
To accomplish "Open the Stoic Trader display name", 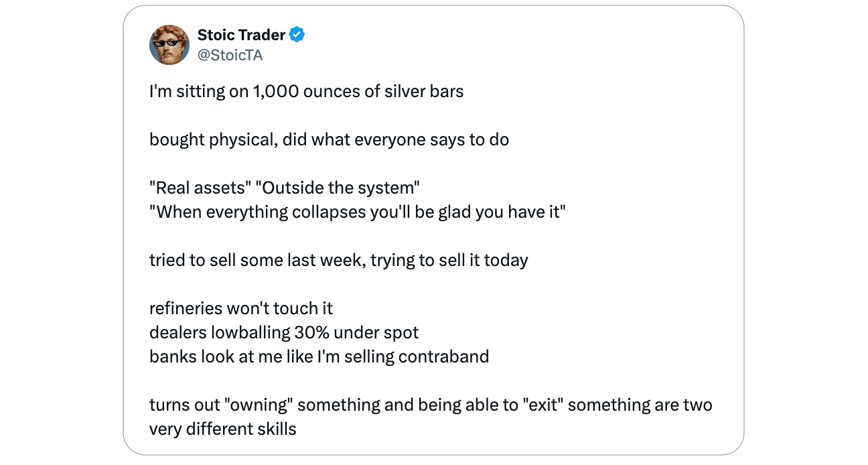I will coord(241,35).
